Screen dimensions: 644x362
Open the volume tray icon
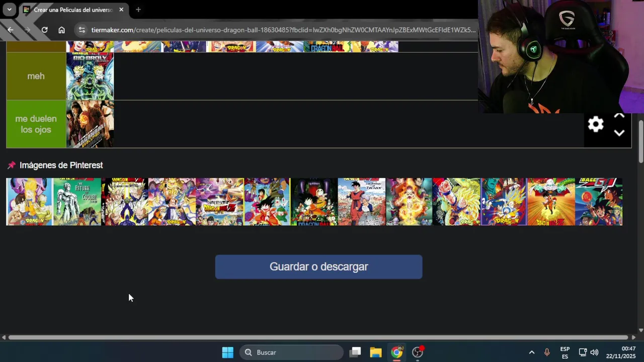[594, 352]
